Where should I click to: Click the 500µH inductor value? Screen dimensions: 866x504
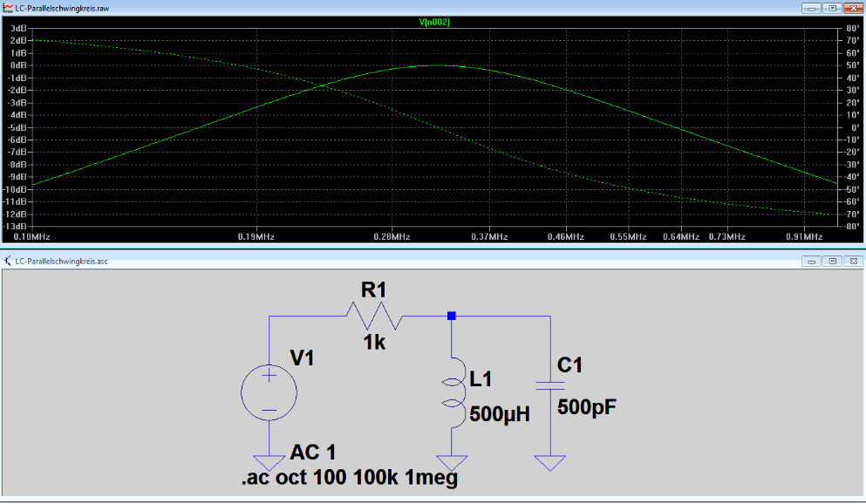499,413
